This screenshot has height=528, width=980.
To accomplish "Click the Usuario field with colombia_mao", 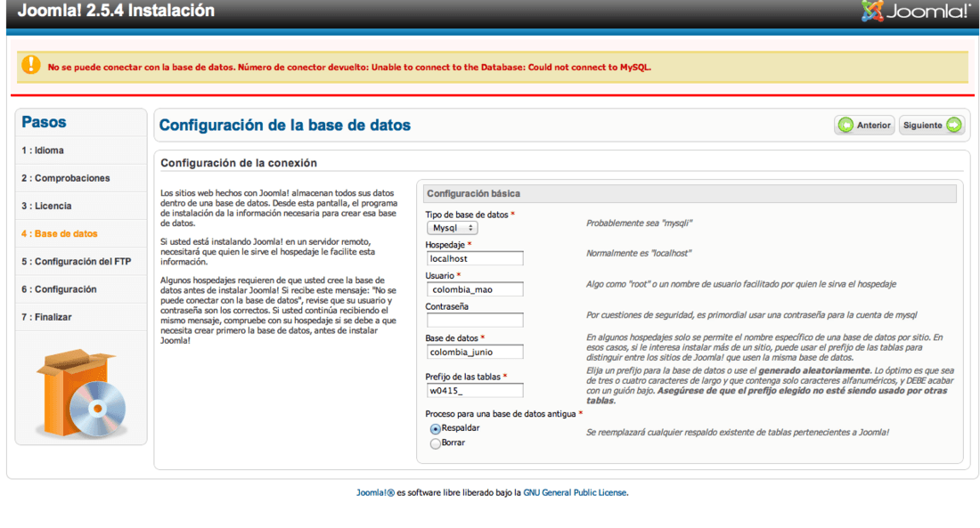I will coord(475,289).
